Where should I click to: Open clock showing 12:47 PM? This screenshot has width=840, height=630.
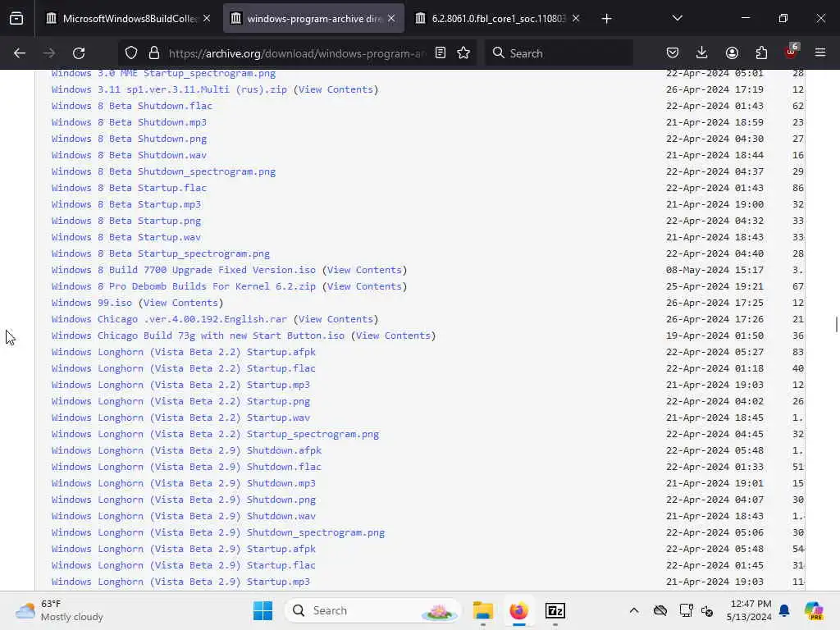[x=749, y=610]
